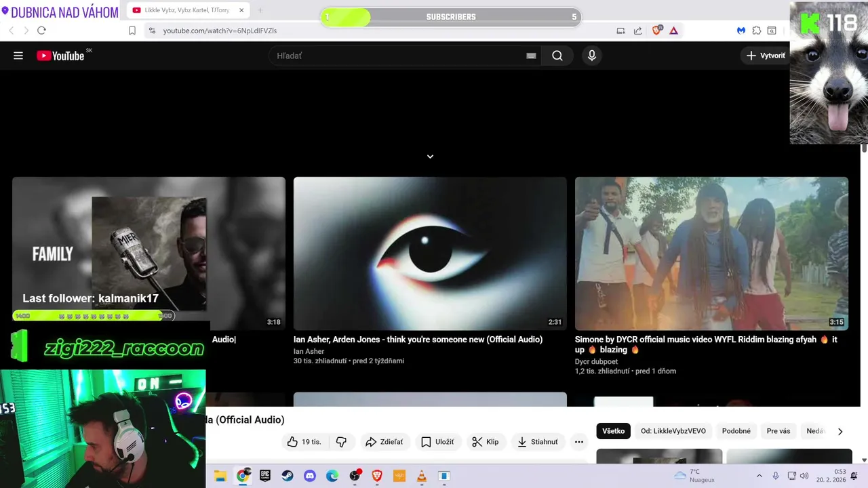Open the on-screen keyboard icon in search box

coord(531,56)
